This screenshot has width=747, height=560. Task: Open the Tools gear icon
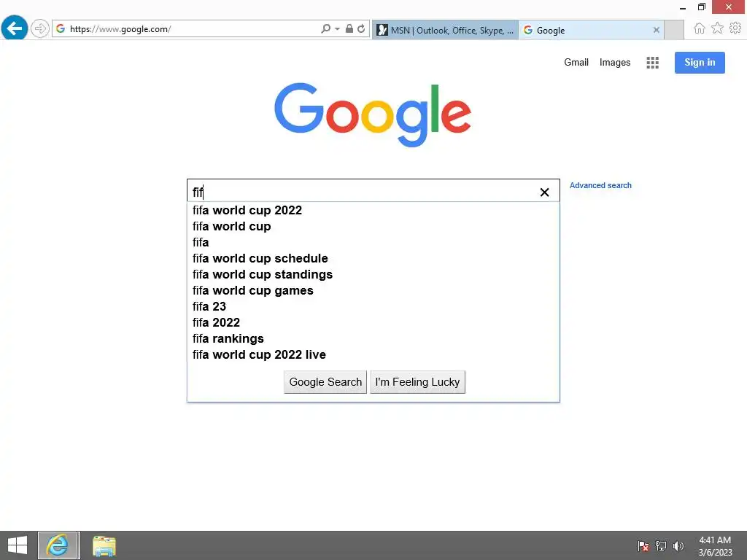(735, 28)
